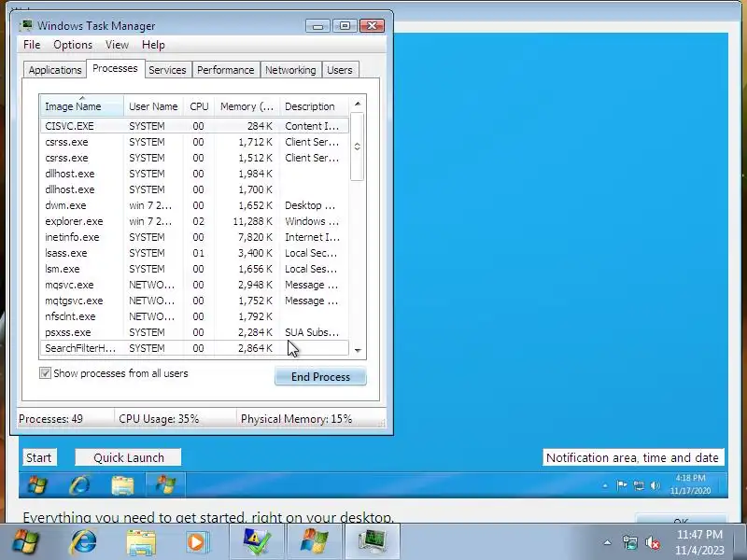Image resolution: width=747 pixels, height=560 pixels.
Task: Switch to the Applications tab
Action: tap(55, 70)
